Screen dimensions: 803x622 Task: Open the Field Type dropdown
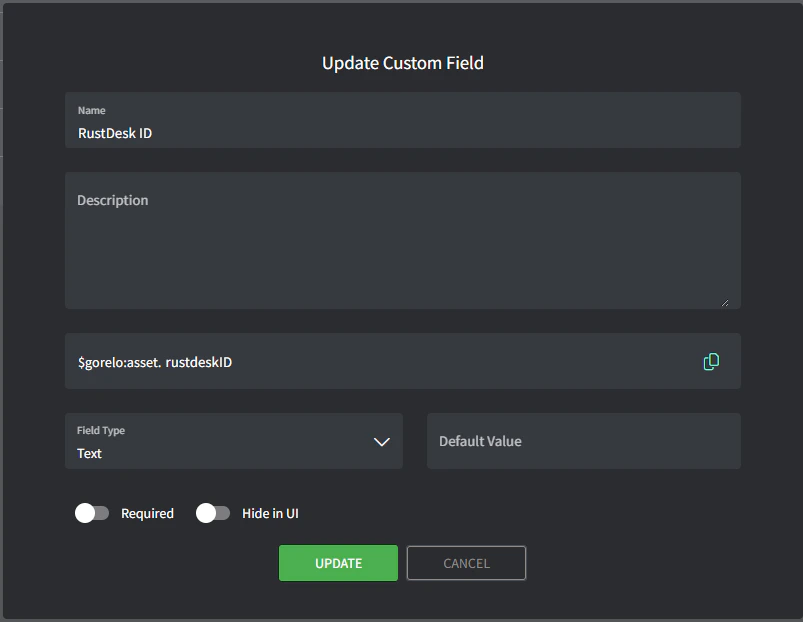tap(233, 441)
